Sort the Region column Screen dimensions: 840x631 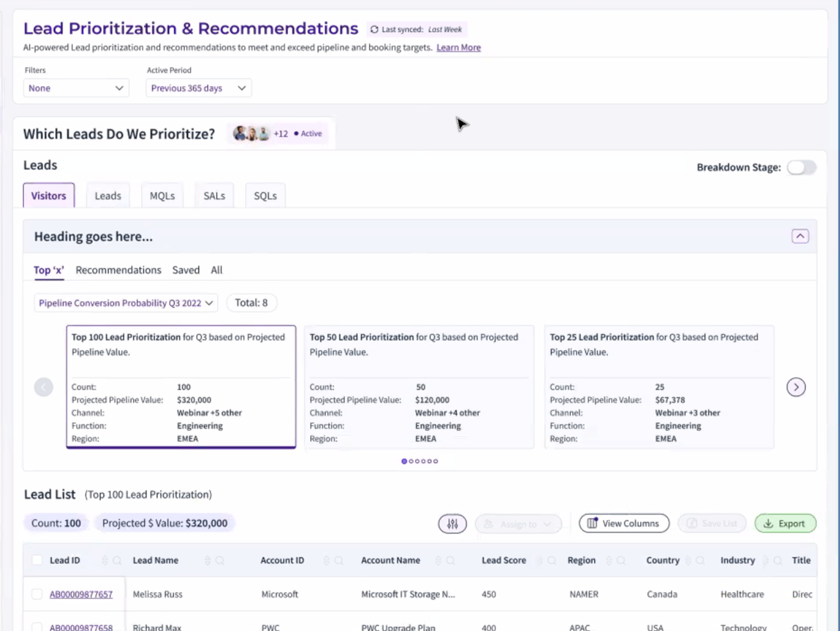(609, 560)
